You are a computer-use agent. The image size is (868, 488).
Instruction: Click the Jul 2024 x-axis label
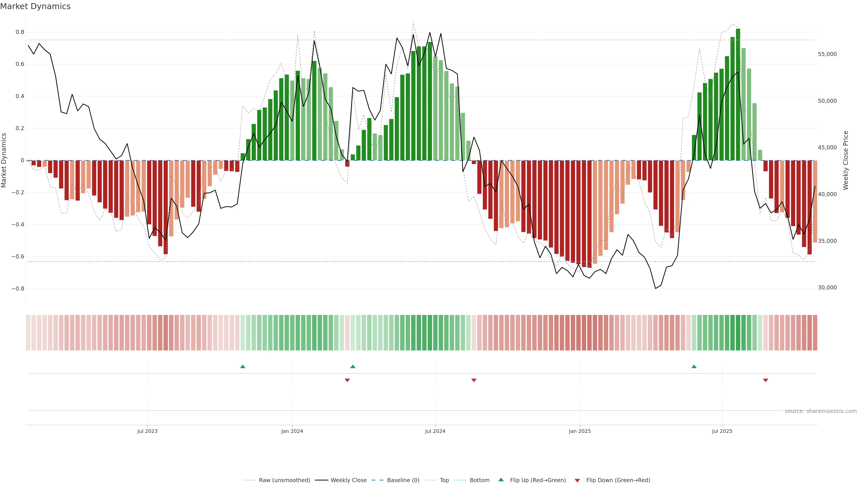[435, 431]
